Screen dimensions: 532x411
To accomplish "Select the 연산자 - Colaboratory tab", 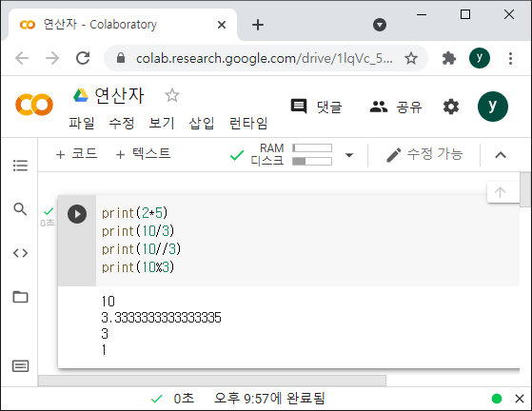I will [122, 25].
